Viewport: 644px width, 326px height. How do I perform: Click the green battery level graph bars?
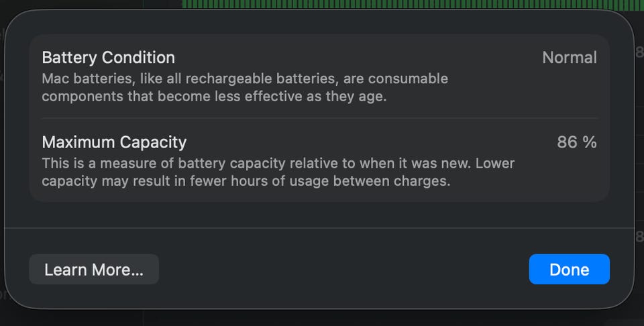click(413, 5)
